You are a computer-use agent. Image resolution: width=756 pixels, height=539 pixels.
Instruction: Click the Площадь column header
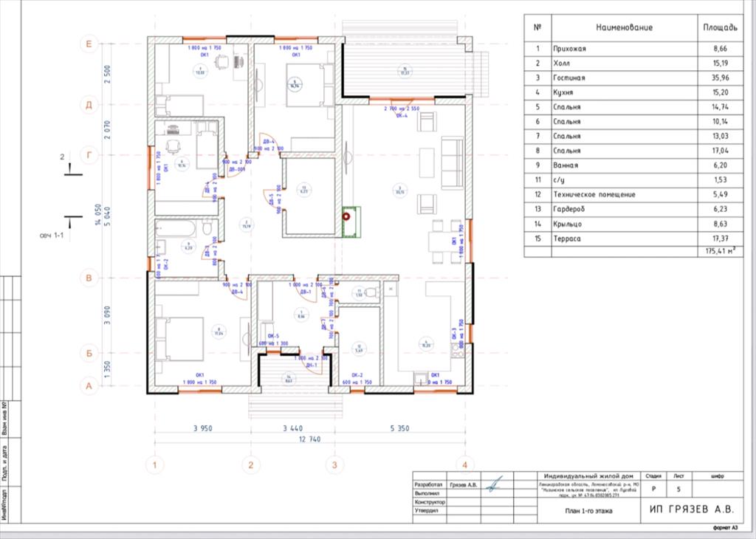click(x=718, y=27)
